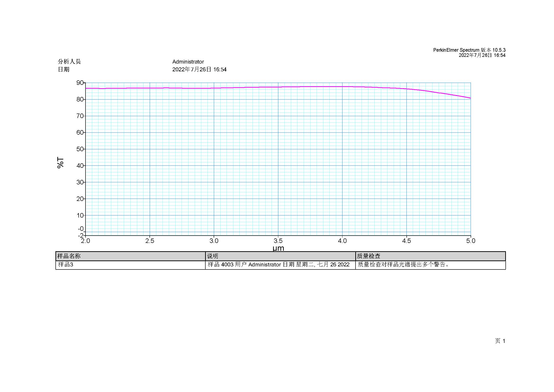This screenshot has width=554, height=392.
Task: Click the PerkinElmer Spectrum version header text
Action: [x=469, y=50]
